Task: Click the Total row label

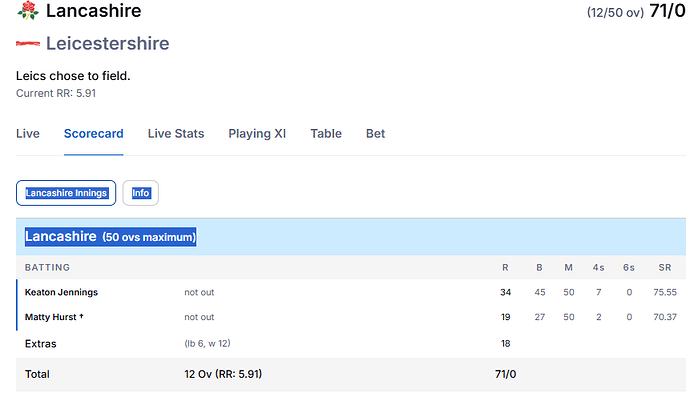Action: click(37, 374)
